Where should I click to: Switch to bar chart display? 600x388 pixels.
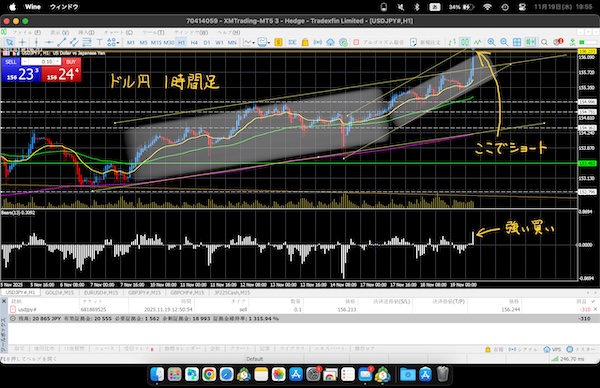pos(452,42)
